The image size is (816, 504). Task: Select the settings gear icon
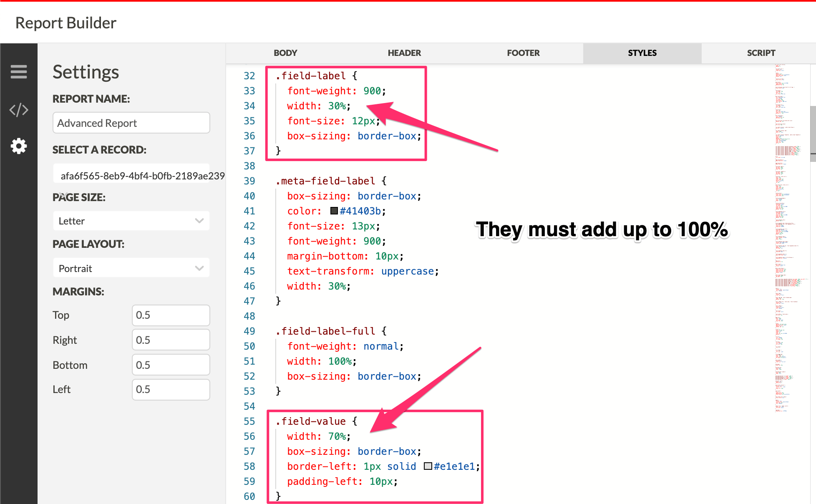tap(19, 146)
